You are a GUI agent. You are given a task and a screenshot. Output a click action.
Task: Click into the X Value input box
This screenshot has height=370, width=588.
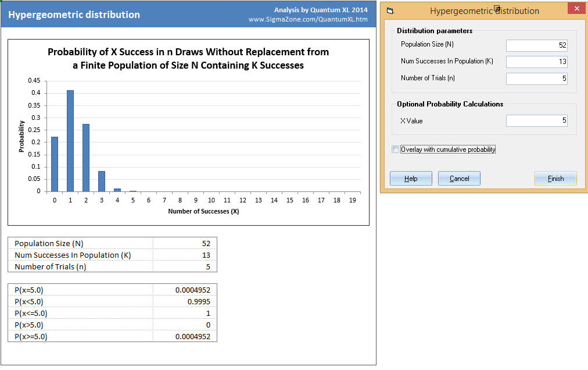pyautogui.click(x=536, y=121)
